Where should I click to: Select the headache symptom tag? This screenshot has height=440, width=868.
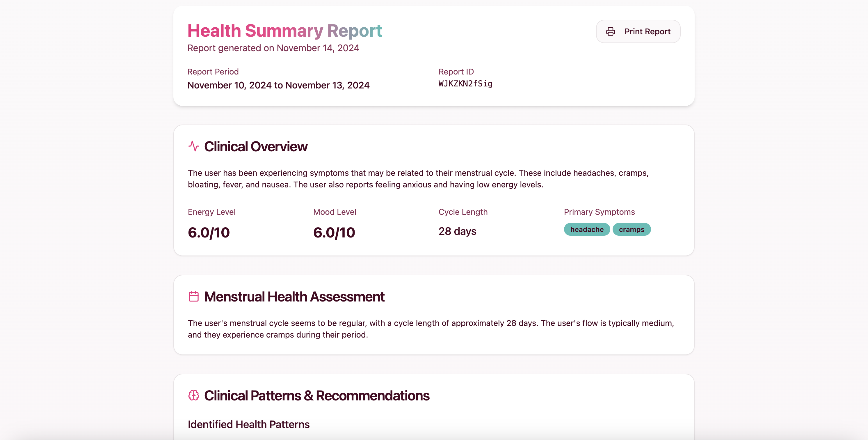587,229
